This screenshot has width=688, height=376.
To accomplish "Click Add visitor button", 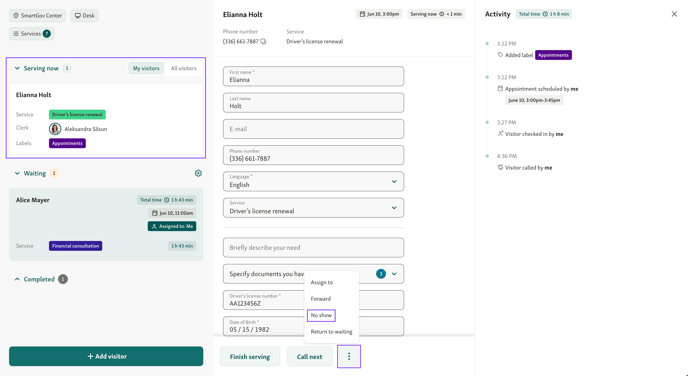I will click(x=106, y=356).
